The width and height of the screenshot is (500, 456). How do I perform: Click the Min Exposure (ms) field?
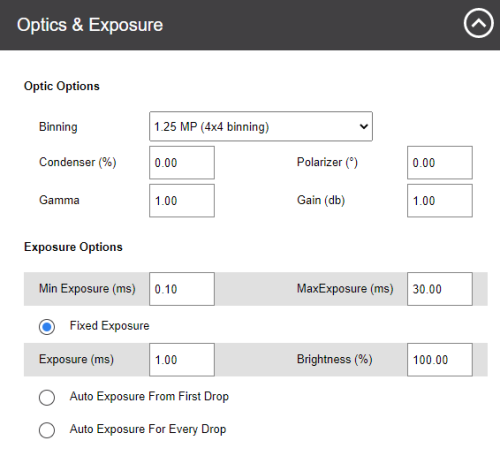point(182,289)
